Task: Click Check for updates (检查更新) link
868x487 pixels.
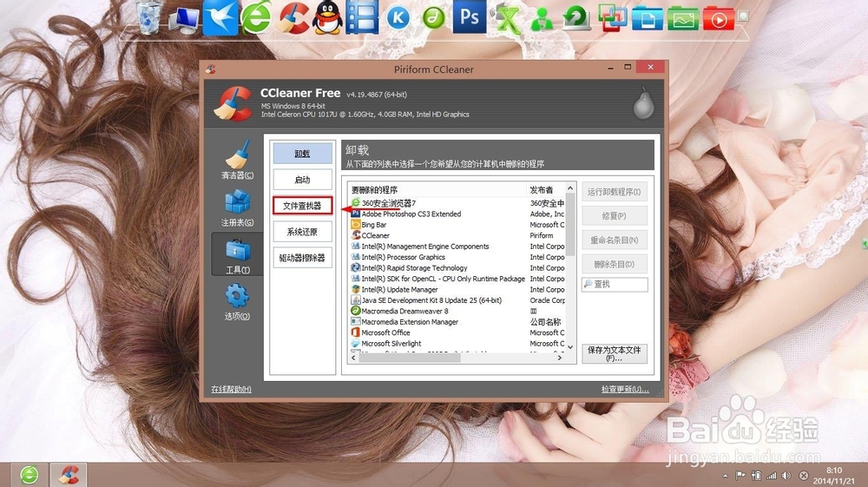Action: 625,389
